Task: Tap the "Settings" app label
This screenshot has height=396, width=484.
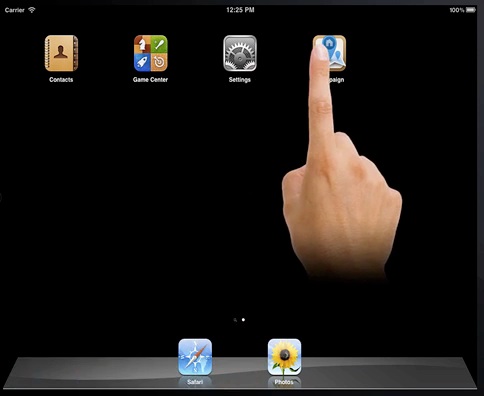Action: coord(240,80)
